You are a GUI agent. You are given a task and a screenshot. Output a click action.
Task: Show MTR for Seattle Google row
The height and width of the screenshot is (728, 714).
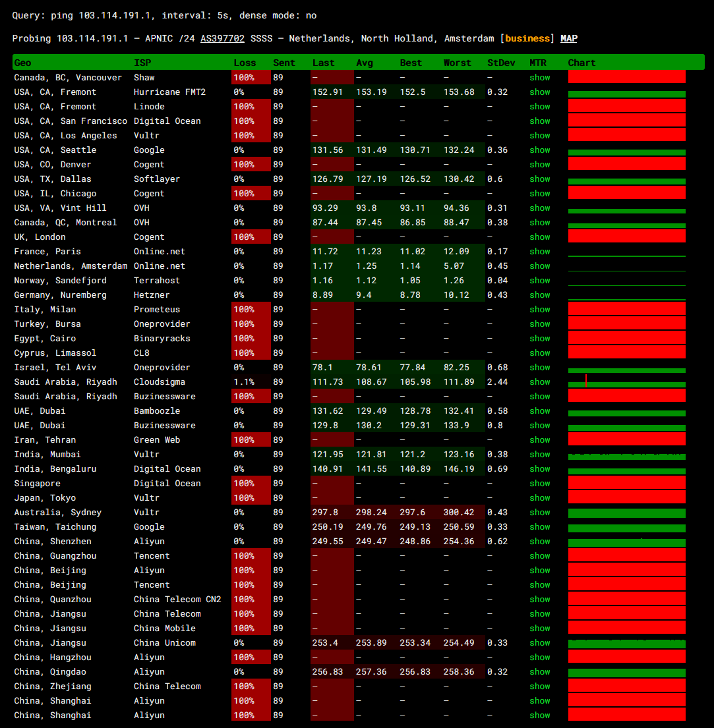tap(539, 150)
